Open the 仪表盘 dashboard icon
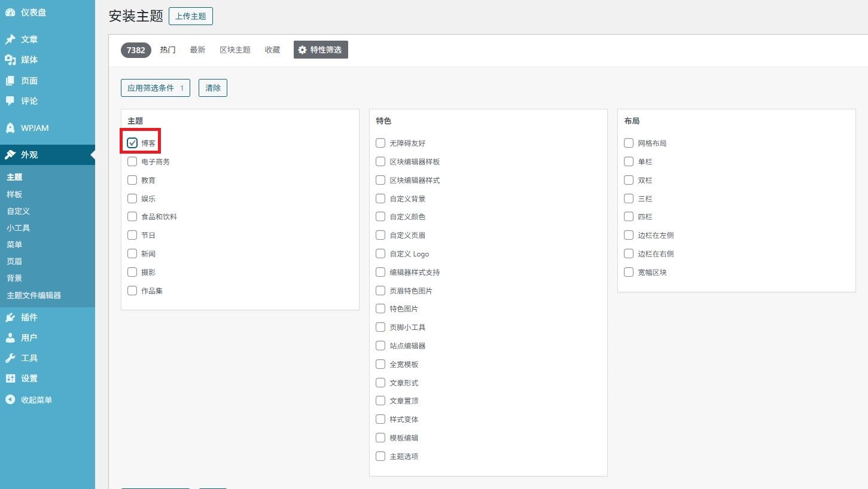 pos(10,13)
